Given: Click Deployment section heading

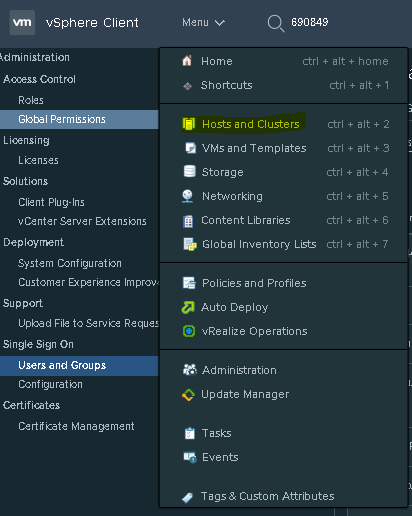Looking at the screenshot, I should [x=33, y=242].
